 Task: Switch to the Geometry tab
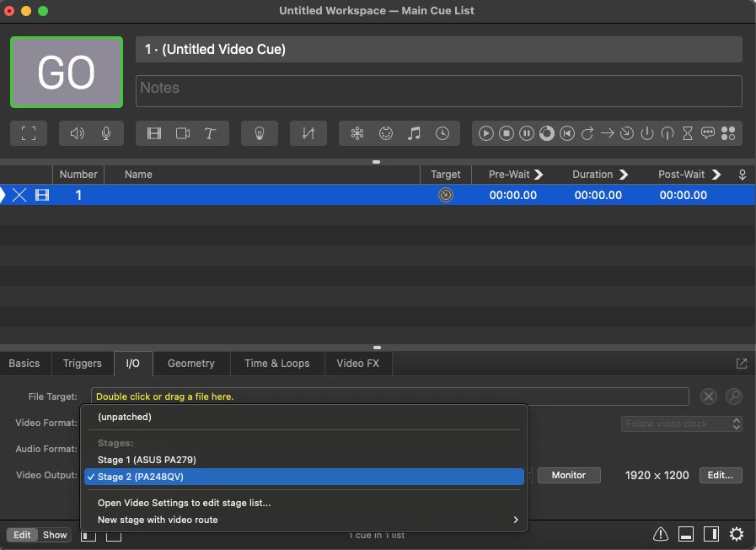[190, 364]
